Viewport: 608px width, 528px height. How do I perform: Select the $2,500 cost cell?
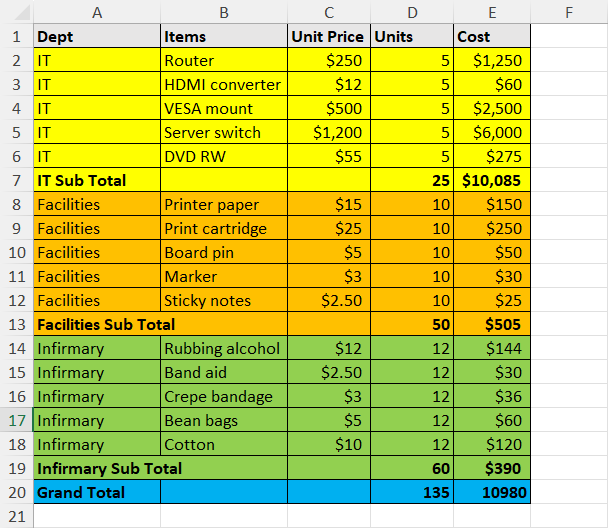pyautogui.click(x=492, y=109)
